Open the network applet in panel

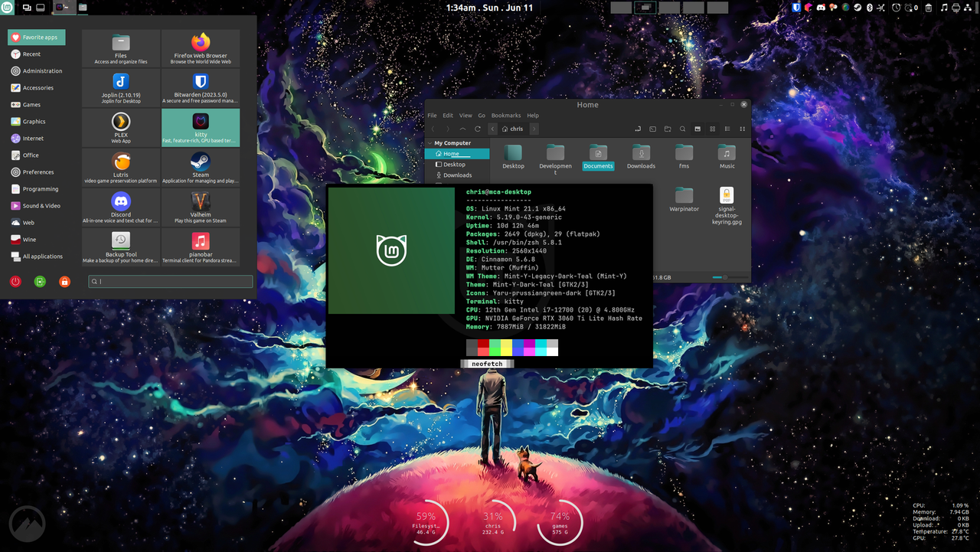967,7
